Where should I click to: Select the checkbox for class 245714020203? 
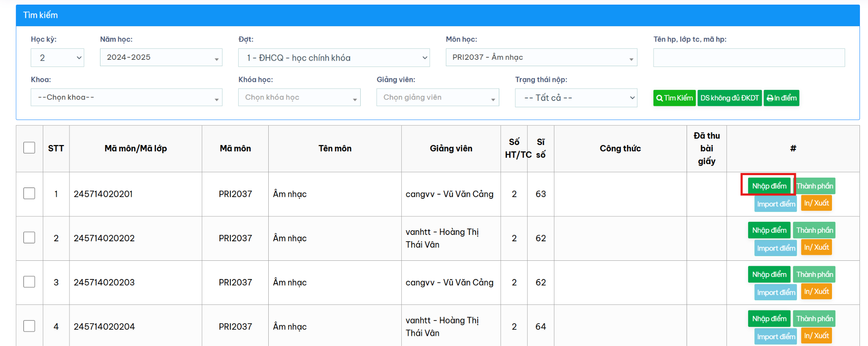(29, 282)
